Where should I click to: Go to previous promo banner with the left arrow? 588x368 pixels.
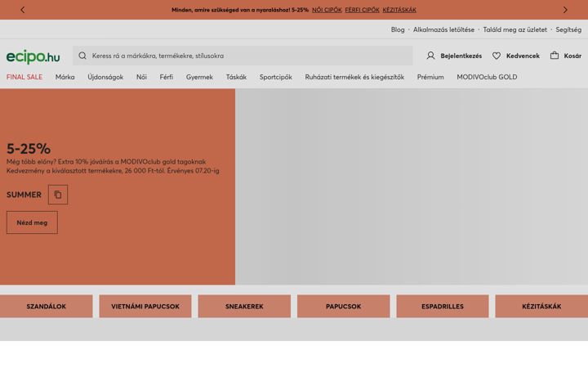pyautogui.click(x=23, y=10)
